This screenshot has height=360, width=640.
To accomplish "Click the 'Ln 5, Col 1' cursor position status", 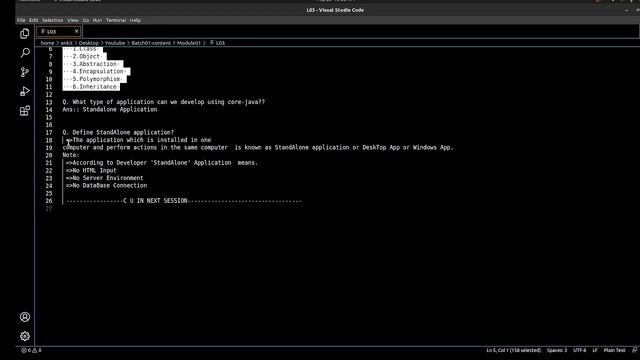I will (513, 350).
